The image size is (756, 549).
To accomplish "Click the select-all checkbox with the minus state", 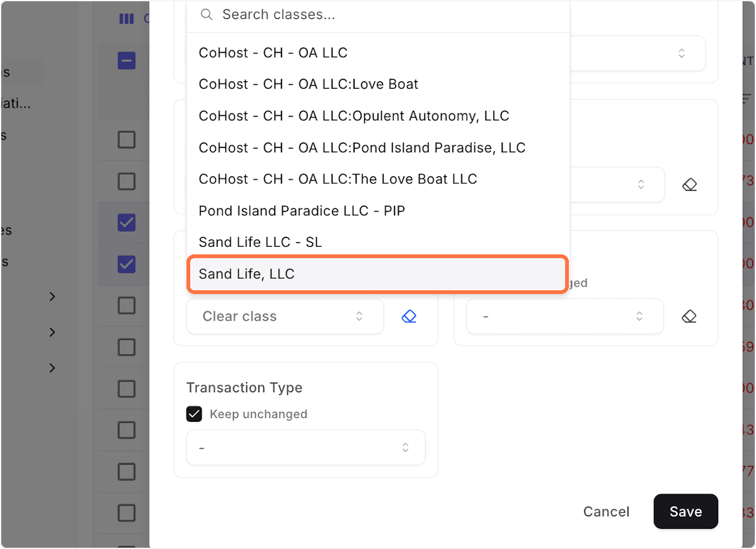I will [126, 60].
